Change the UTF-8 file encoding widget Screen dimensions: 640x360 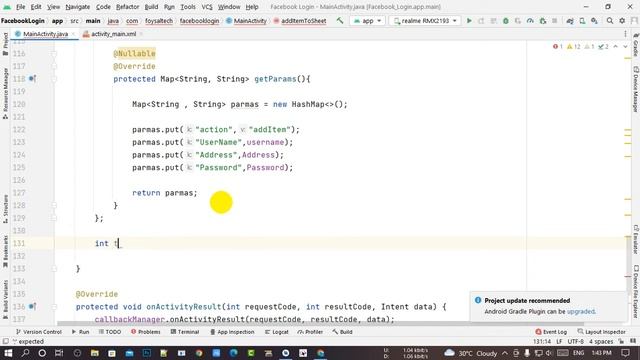pos(576,341)
